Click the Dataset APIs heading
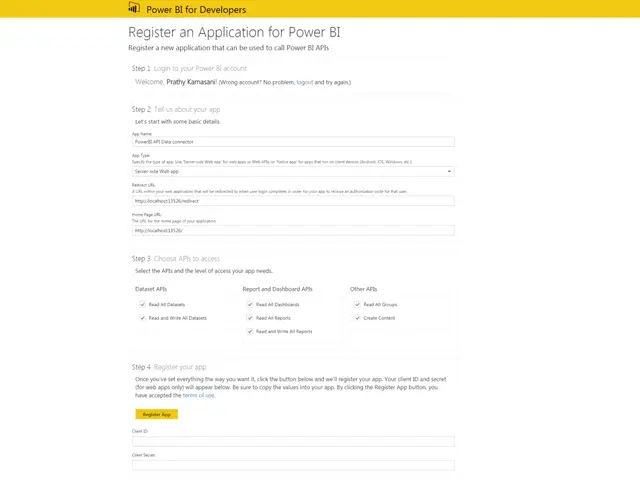The width and height of the screenshot is (640, 480). click(x=151, y=289)
